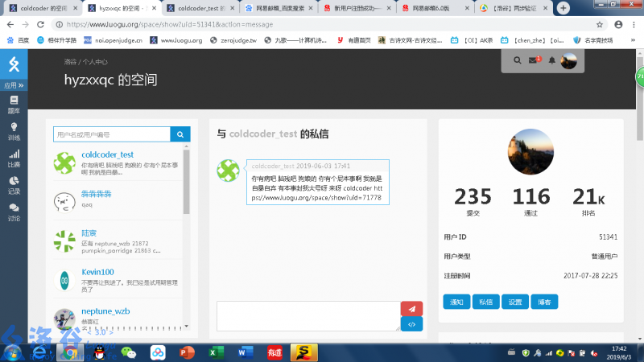Open 讨论 discussion chat icon

(x=14, y=212)
